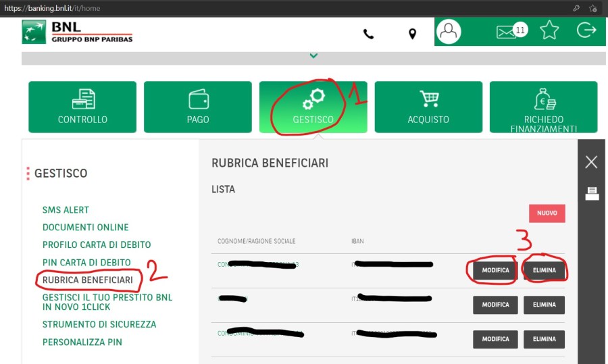This screenshot has height=364, width=608.
Task: Open the branch locator pin icon
Action: point(412,34)
